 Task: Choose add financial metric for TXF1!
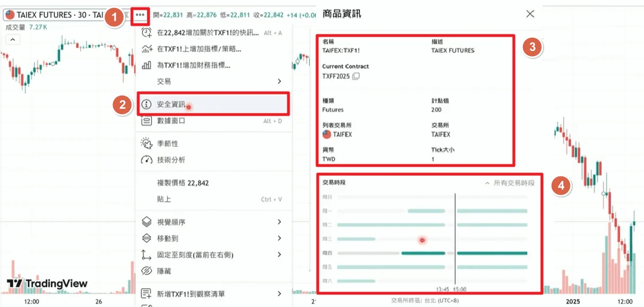213,65
